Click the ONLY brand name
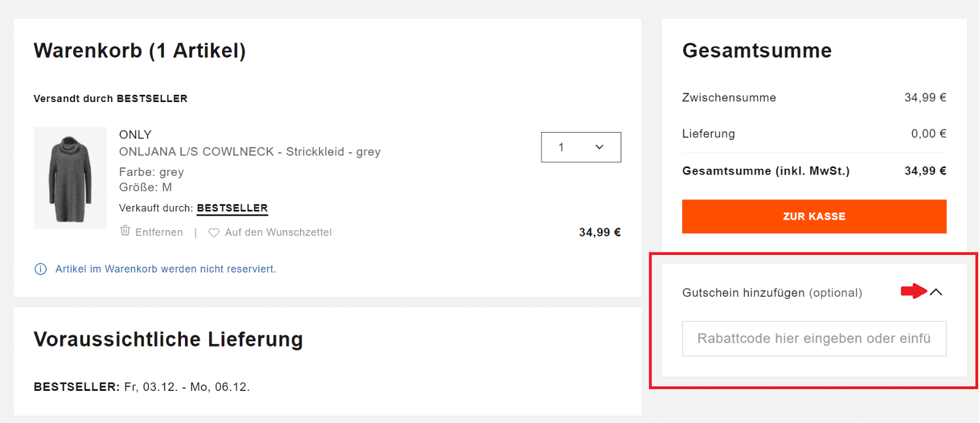 (135, 134)
